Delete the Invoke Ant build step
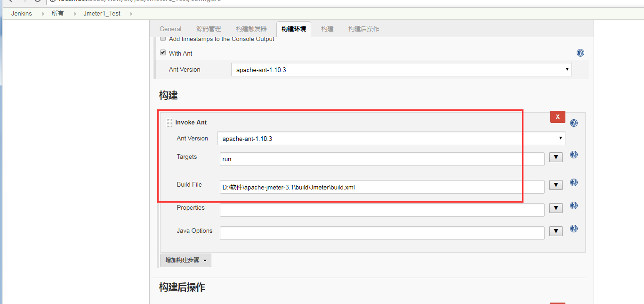644x304 pixels. 557,116
